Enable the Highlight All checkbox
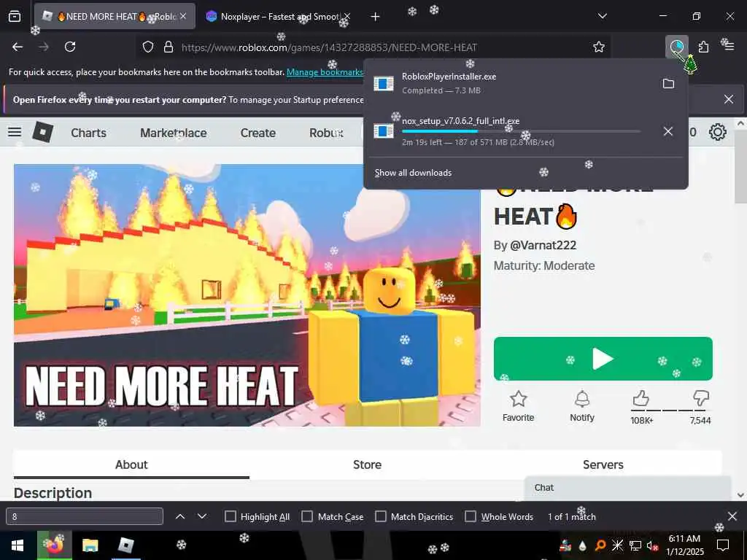The height and width of the screenshot is (560, 747). tap(230, 516)
